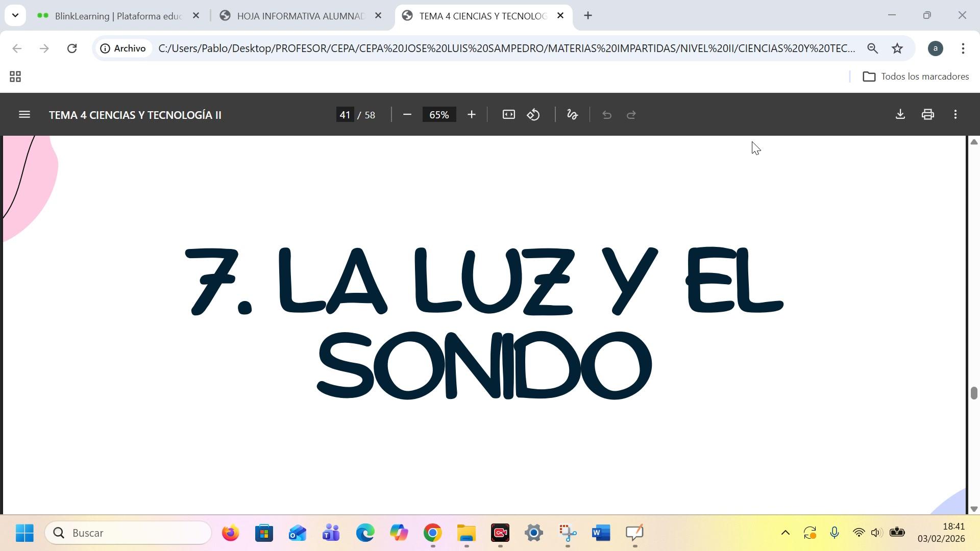Image resolution: width=980 pixels, height=551 pixels.
Task: Rotate the document counterclockwise
Action: pyautogui.click(x=533, y=115)
